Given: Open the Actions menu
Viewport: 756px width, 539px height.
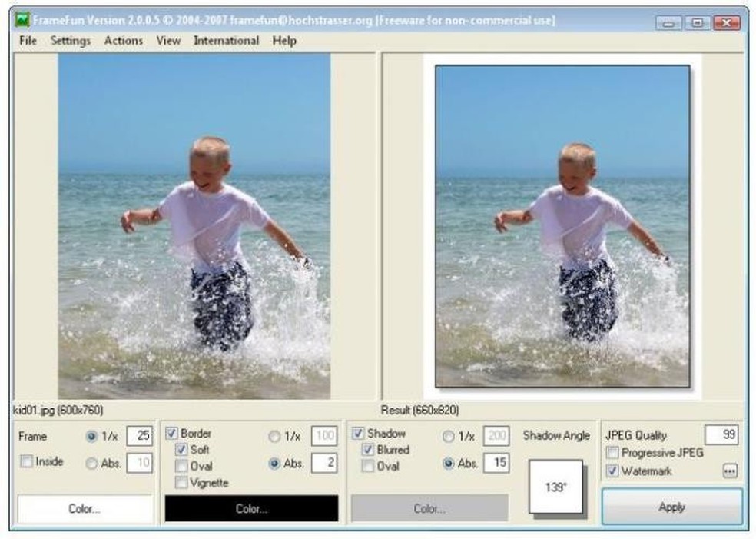Looking at the screenshot, I should click(x=123, y=41).
